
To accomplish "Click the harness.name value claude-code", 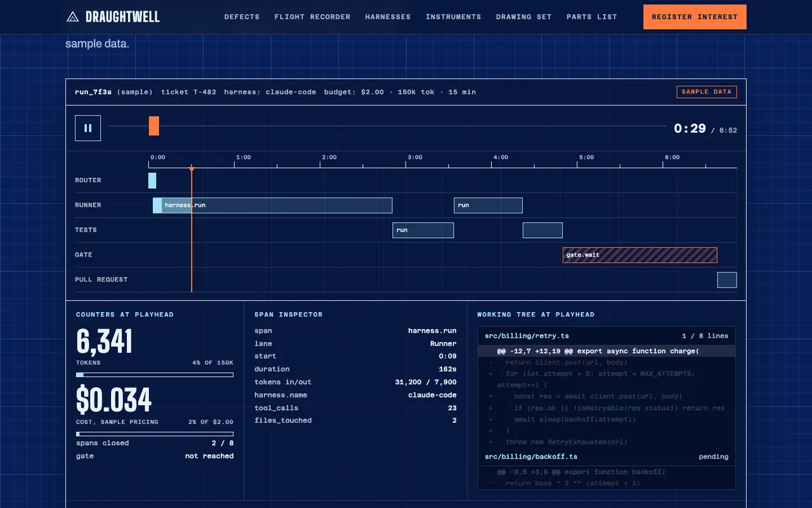I will [433, 395].
